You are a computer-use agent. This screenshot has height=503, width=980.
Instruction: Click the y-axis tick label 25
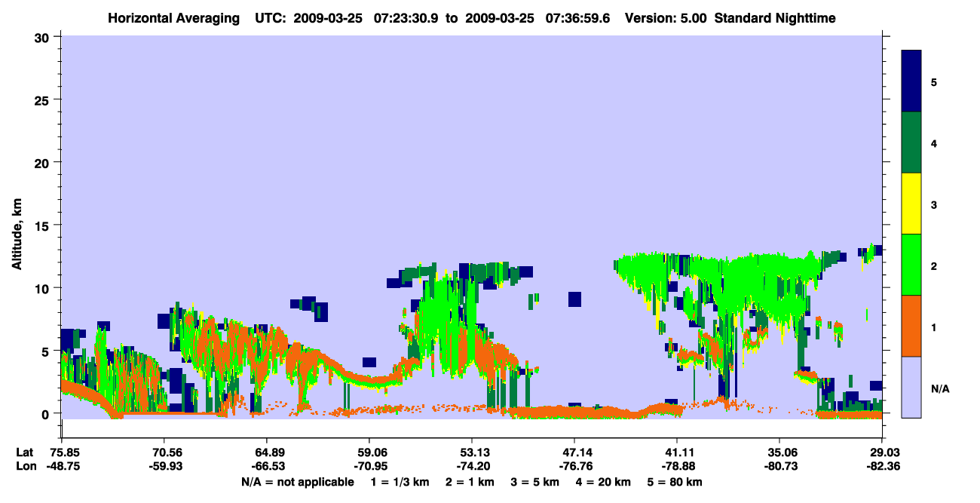pyautogui.click(x=44, y=100)
